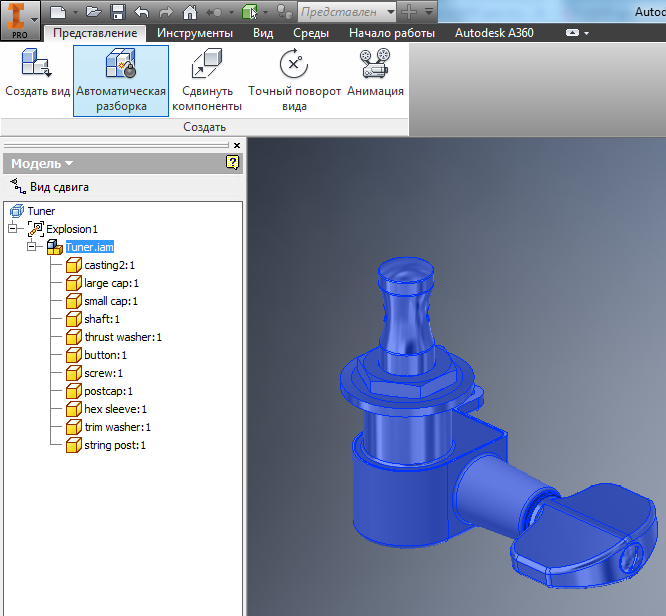Select Explosion1 in the browser
Image resolution: width=666 pixels, height=616 pixels.
coord(72,229)
